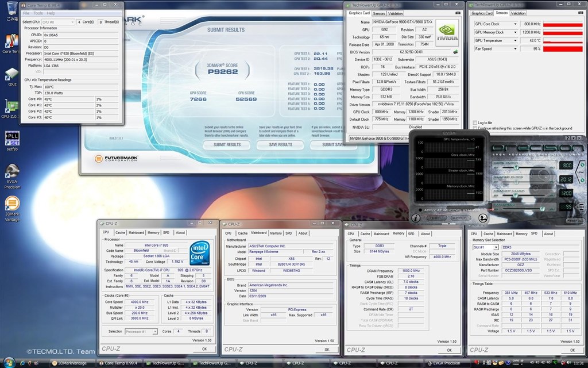Toggle Auto fan control in EVGA Precision
Image resolution: width=588 pixels, height=368 pixels.
(581, 207)
